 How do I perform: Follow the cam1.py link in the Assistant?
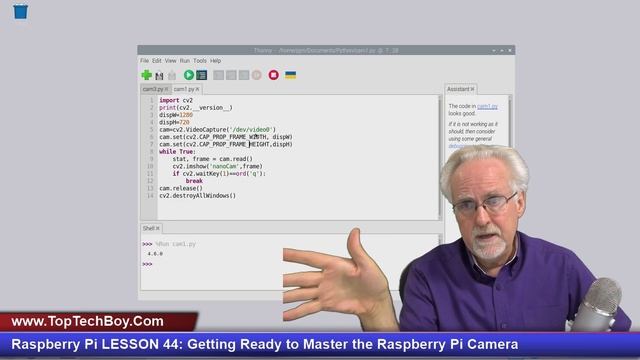point(487,106)
